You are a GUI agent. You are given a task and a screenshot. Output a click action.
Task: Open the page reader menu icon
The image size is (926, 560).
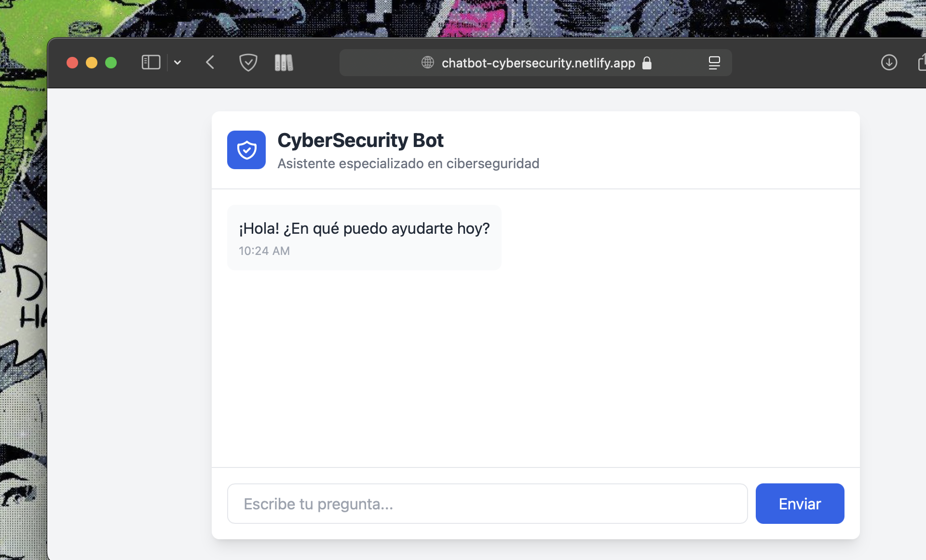pos(714,63)
